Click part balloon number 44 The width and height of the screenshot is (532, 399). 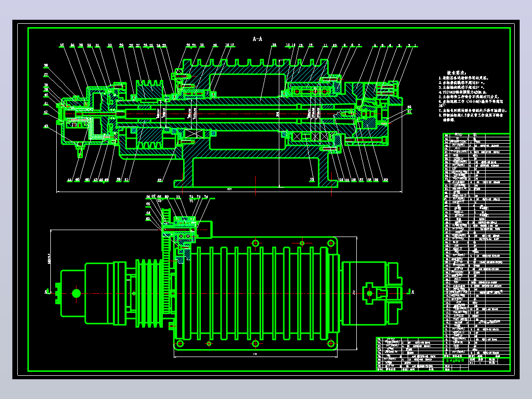(x=70, y=180)
